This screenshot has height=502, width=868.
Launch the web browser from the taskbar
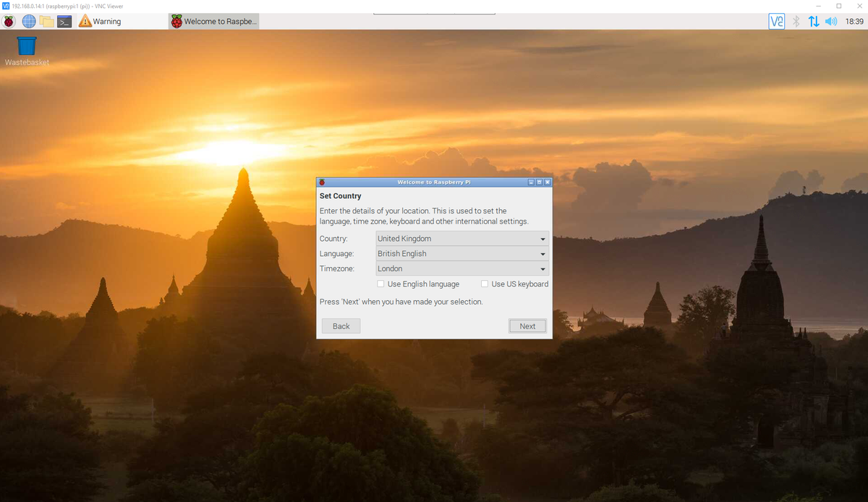pos(27,21)
